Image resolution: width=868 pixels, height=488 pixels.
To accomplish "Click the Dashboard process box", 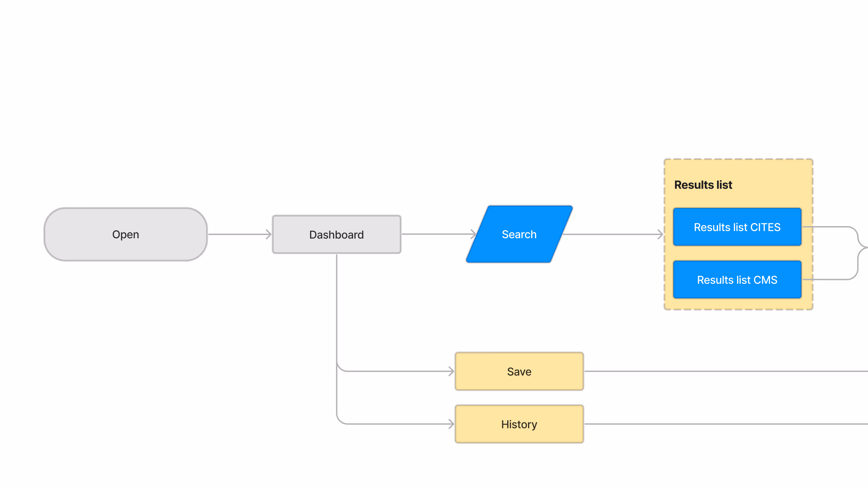I will point(336,235).
